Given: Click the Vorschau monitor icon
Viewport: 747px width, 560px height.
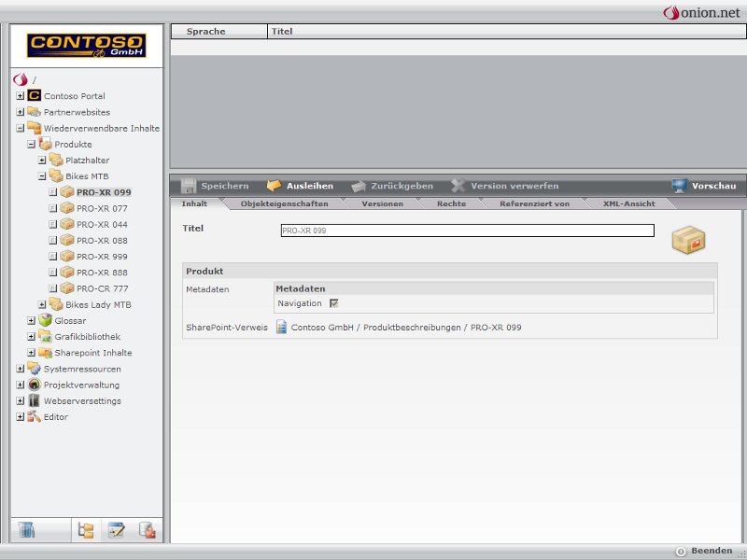Looking at the screenshot, I should pyautogui.click(x=679, y=186).
